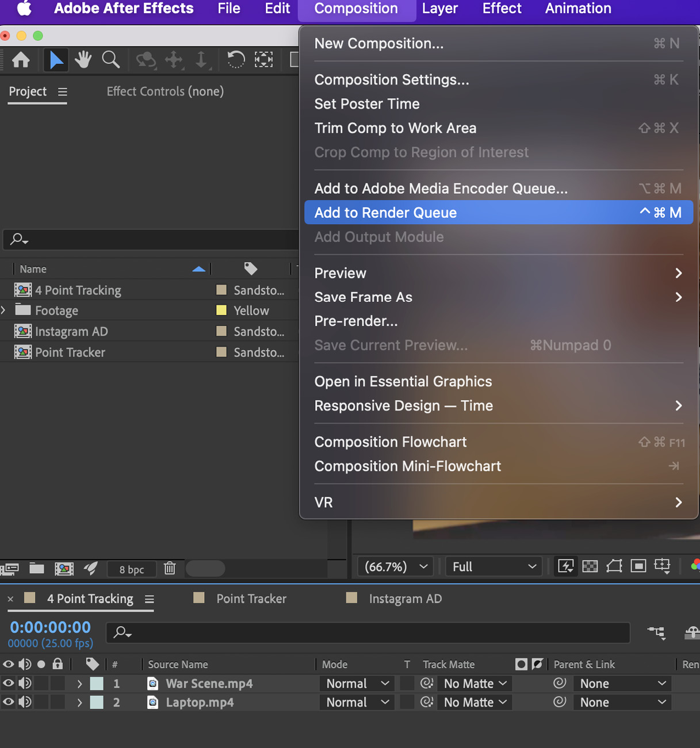Screen dimensions: 700x748
Task: Open Parent dropdown for Laptop.mp4
Action: (x=622, y=702)
